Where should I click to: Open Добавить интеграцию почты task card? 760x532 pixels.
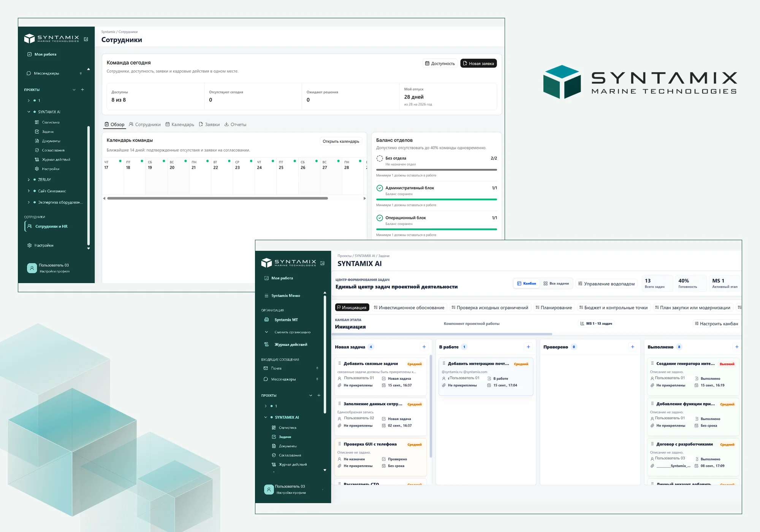point(486,377)
